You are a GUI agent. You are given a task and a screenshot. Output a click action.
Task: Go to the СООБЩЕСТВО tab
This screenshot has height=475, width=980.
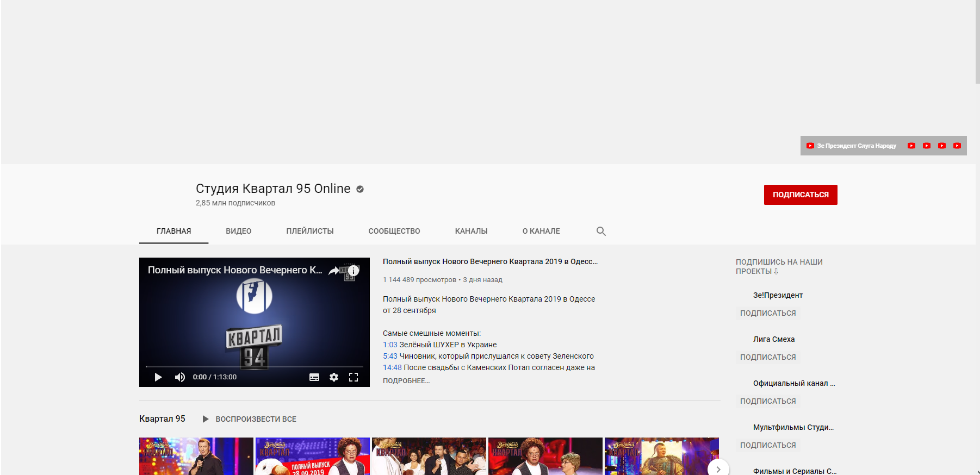click(394, 231)
